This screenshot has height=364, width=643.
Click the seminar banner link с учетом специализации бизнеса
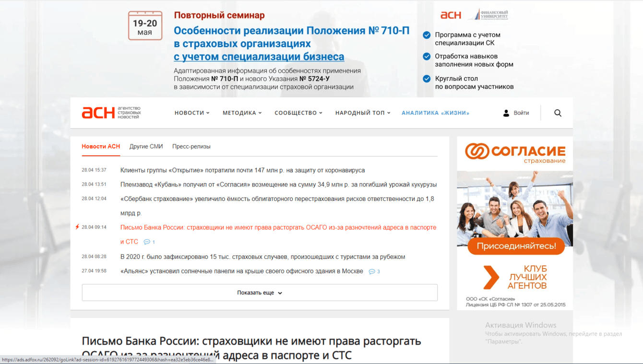pos(259,57)
